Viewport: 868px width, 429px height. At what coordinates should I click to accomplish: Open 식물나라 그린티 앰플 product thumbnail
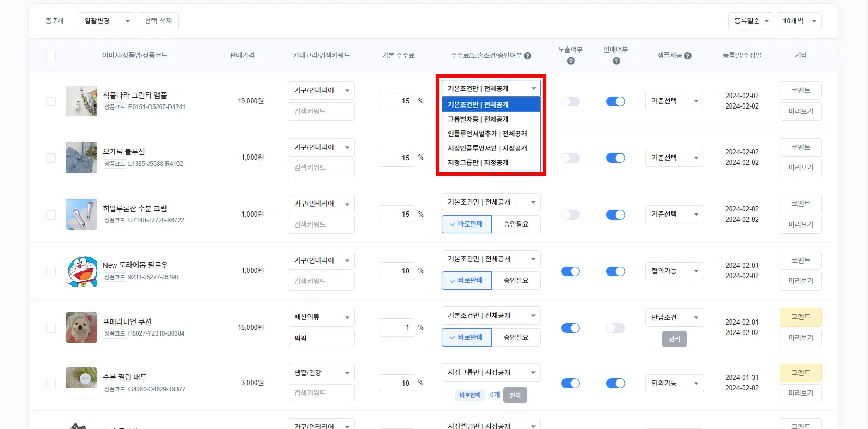click(x=81, y=101)
